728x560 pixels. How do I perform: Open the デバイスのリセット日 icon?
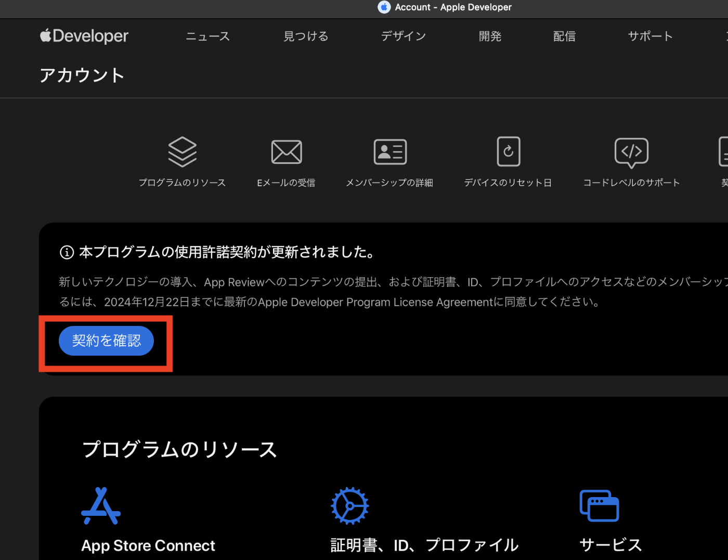pos(509,151)
